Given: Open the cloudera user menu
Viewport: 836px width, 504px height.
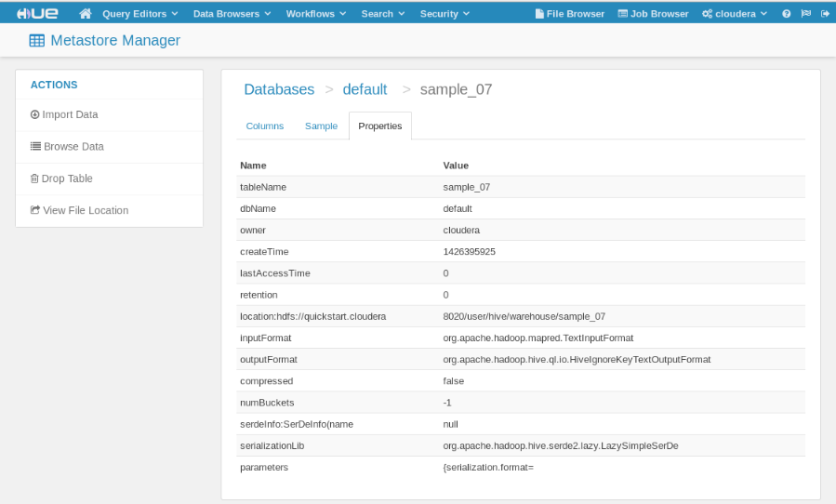Looking at the screenshot, I should (x=735, y=14).
